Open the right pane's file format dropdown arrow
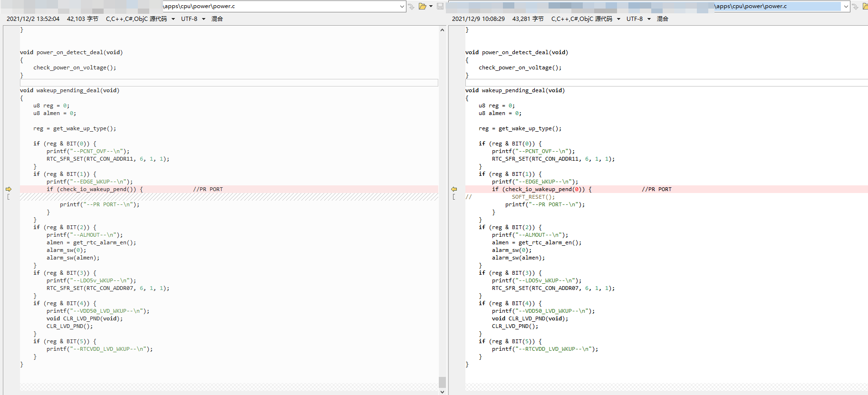The width and height of the screenshot is (868, 395). (x=618, y=19)
